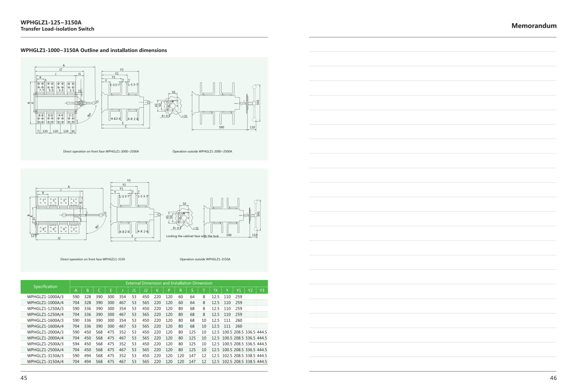Click caption 'Direct operation on front face WPHGLZ1-3150'
Viewport: 577px width, 392px height.
(x=93, y=259)
